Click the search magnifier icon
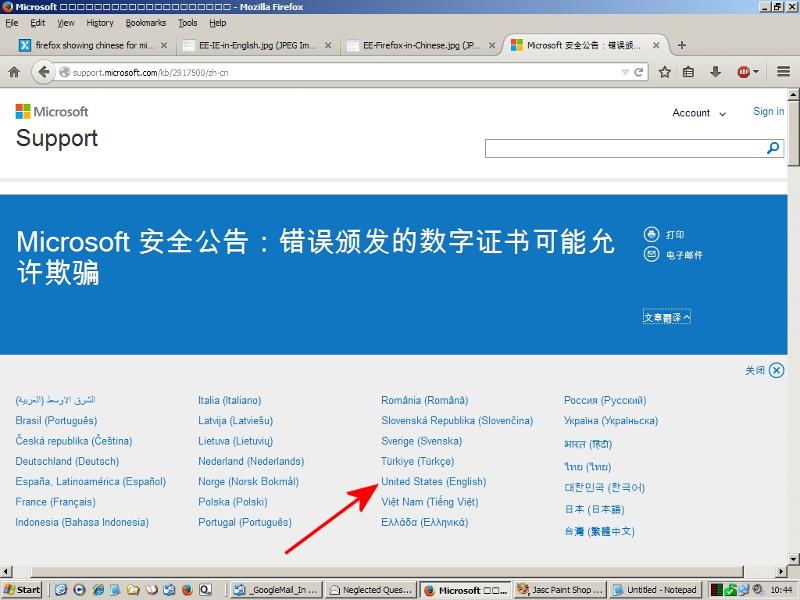 pos(773,148)
